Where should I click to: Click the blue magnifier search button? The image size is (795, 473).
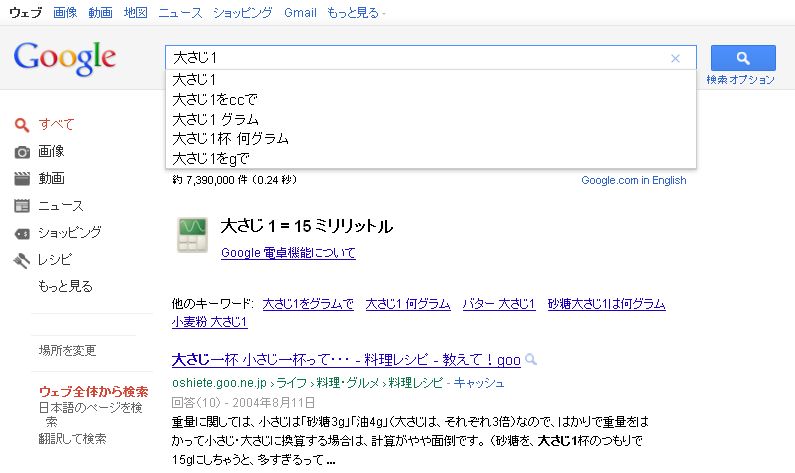(743, 58)
